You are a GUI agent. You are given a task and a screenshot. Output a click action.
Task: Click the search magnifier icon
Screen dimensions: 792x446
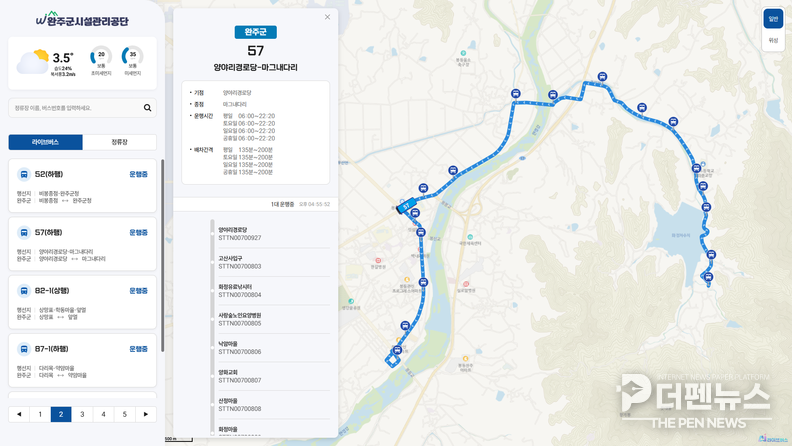[147, 107]
